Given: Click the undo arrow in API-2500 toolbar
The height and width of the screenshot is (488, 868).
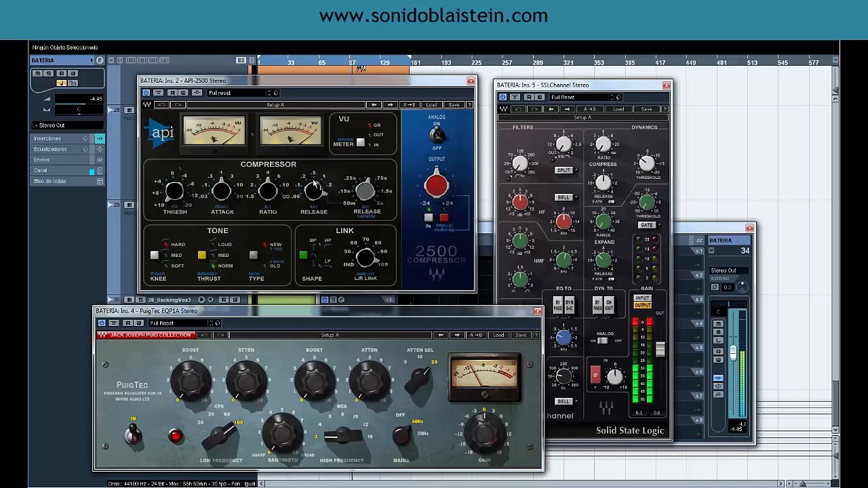Looking at the screenshot, I should pyautogui.click(x=162, y=105).
